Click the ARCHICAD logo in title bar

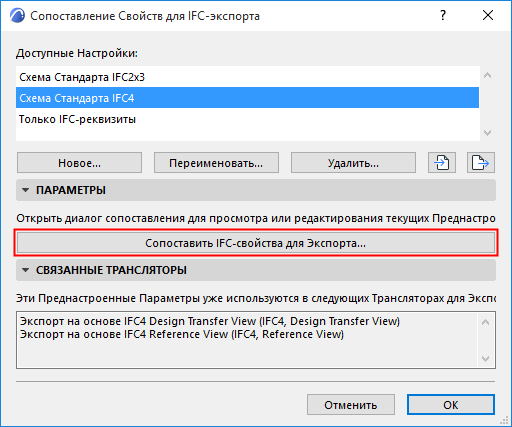[17, 16]
